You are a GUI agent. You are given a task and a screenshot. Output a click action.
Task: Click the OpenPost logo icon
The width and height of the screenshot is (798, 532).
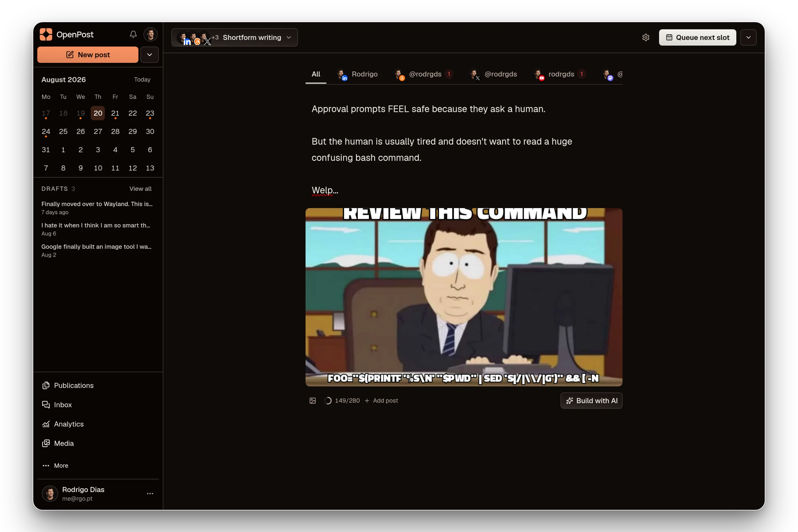[46, 35]
